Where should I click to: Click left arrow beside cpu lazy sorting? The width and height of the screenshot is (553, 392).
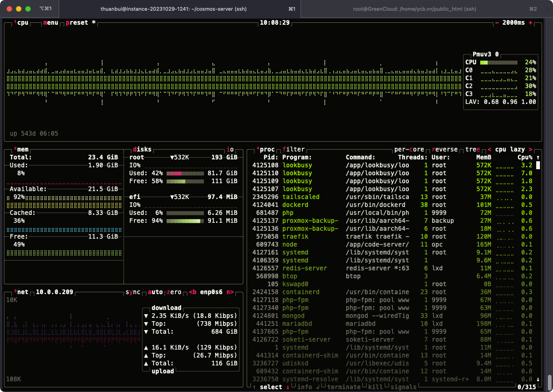[490, 150]
